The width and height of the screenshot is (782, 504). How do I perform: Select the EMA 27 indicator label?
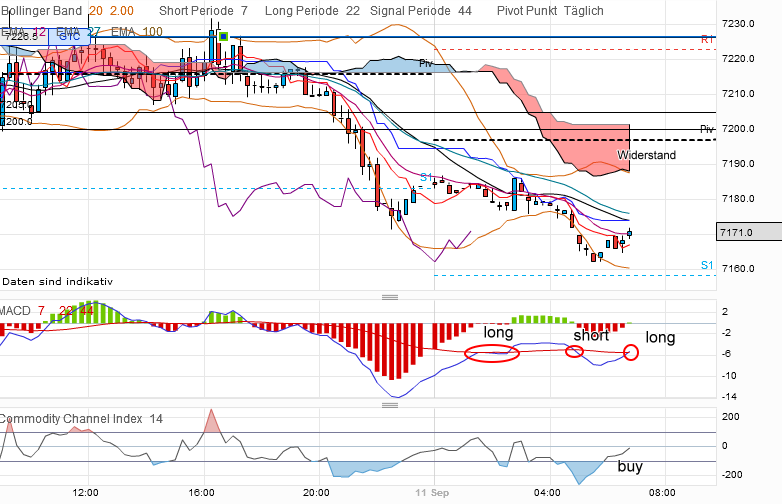pyautogui.click(x=78, y=32)
